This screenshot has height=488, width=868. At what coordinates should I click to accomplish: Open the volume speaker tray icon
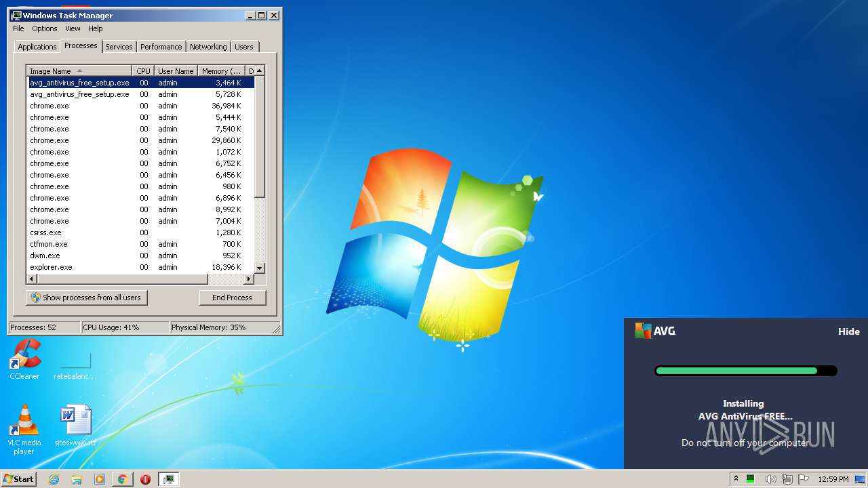[771, 479]
